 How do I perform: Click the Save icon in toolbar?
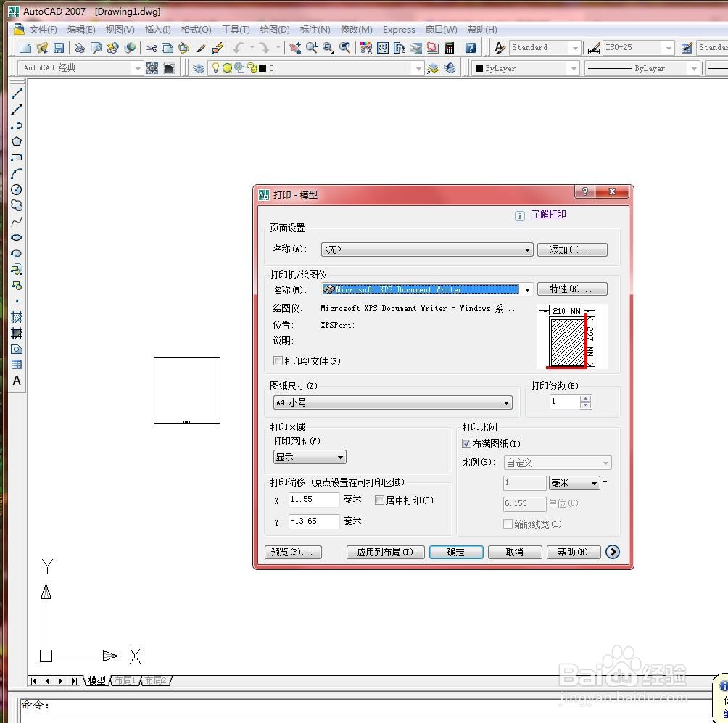coord(59,48)
